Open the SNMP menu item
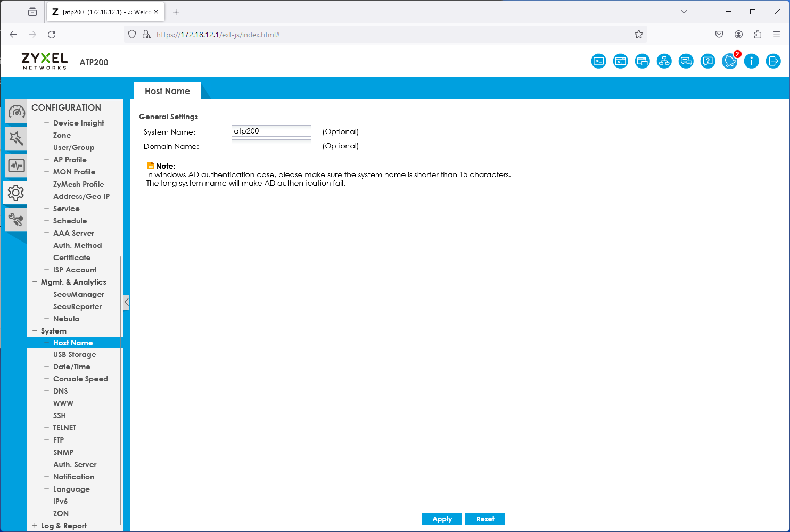The image size is (790, 532). pos(63,452)
